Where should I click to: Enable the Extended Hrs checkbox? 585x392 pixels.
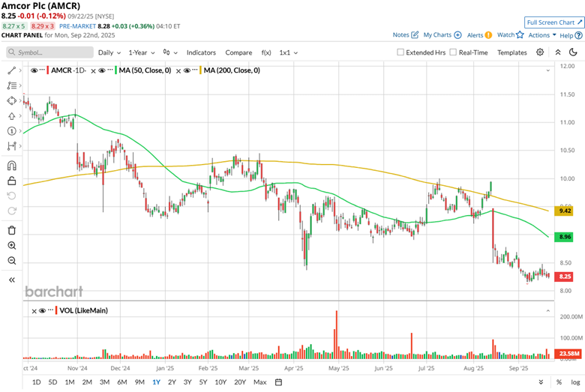400,52
